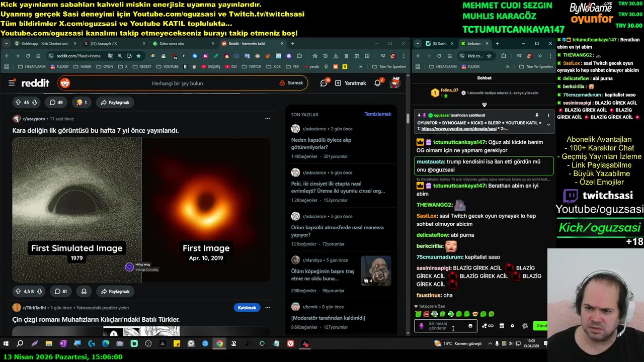Viewport: 644px width, 362px height.
Task: Expand the pinned message chevron in Kick chat
Action: pyautogui.click(x=548, y=124)
